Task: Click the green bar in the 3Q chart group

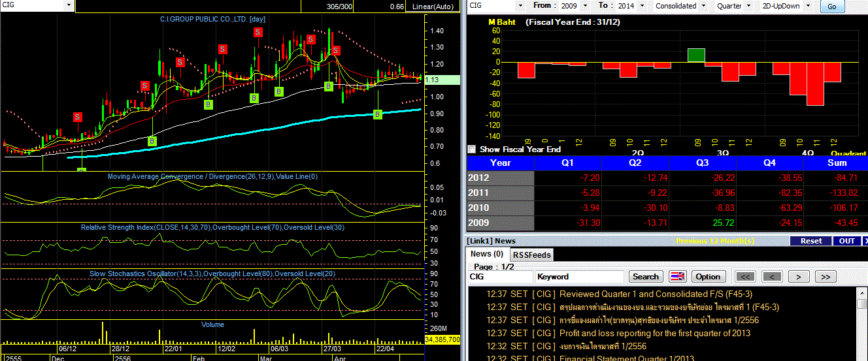Action: (x=696, y=55)
